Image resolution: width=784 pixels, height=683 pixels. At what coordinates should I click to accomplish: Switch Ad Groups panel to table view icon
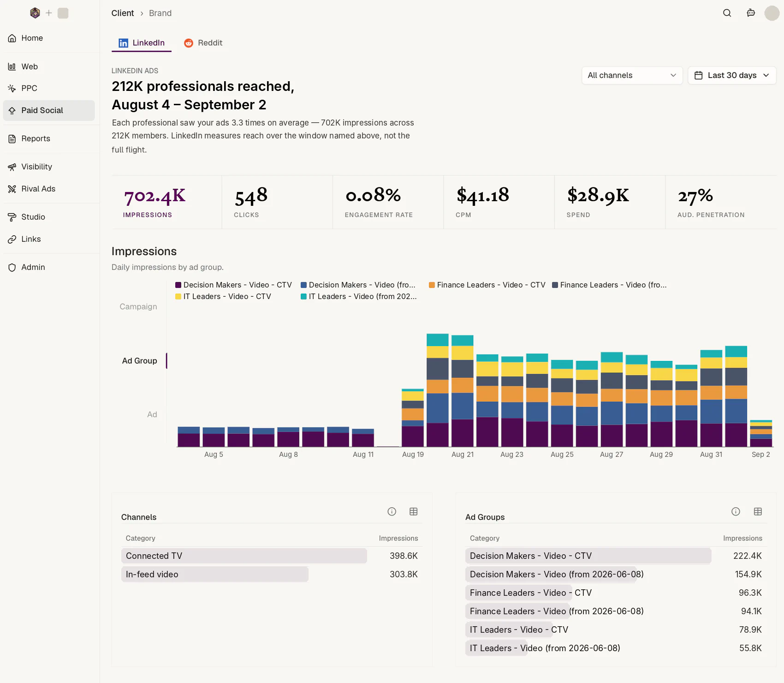758,511
